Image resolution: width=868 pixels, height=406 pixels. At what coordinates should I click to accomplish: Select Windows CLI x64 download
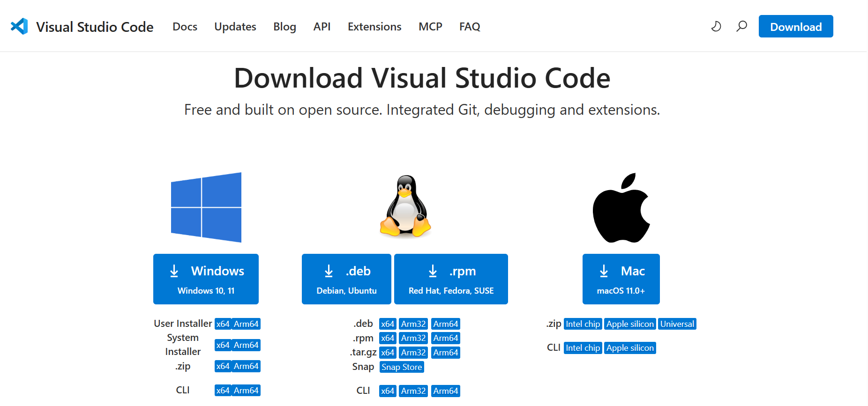point(223,391)
